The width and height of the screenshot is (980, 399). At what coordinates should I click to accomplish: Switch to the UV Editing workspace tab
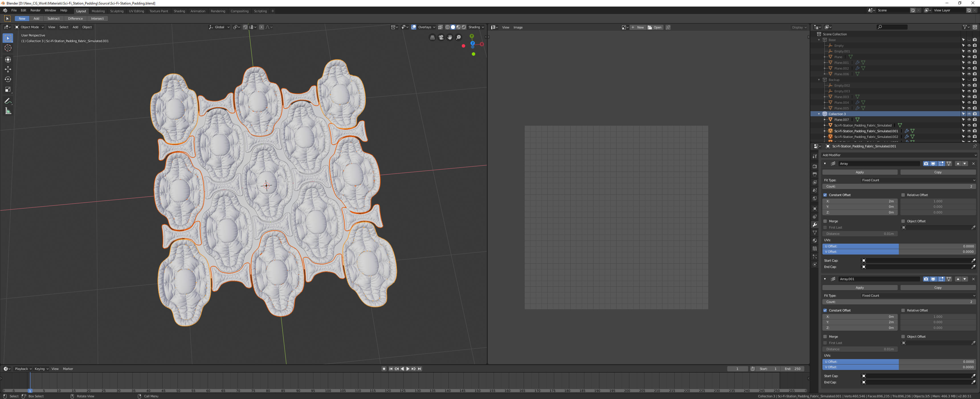coord(136,11)
